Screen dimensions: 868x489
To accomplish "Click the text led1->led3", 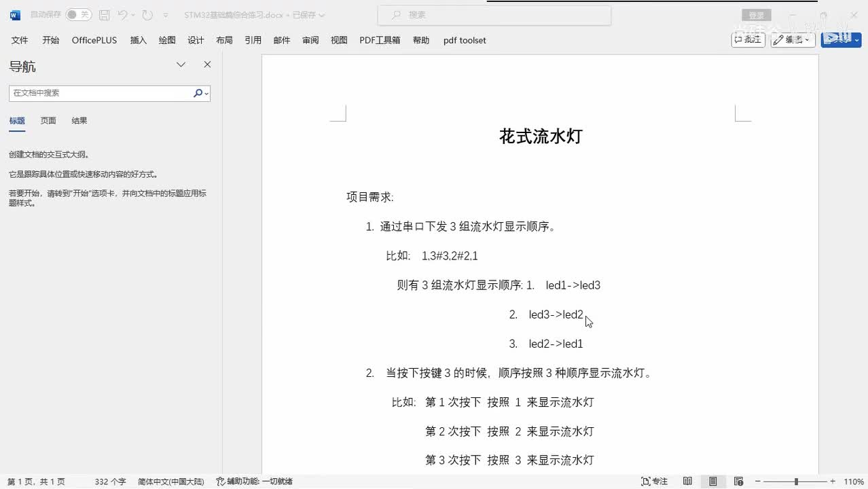I will 573,285.
